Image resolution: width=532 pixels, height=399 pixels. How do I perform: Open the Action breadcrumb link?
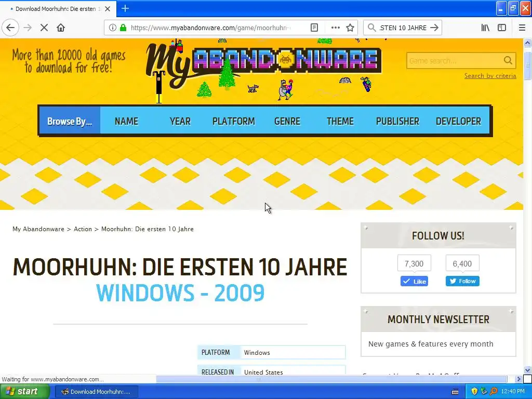[x=83, y=229]
